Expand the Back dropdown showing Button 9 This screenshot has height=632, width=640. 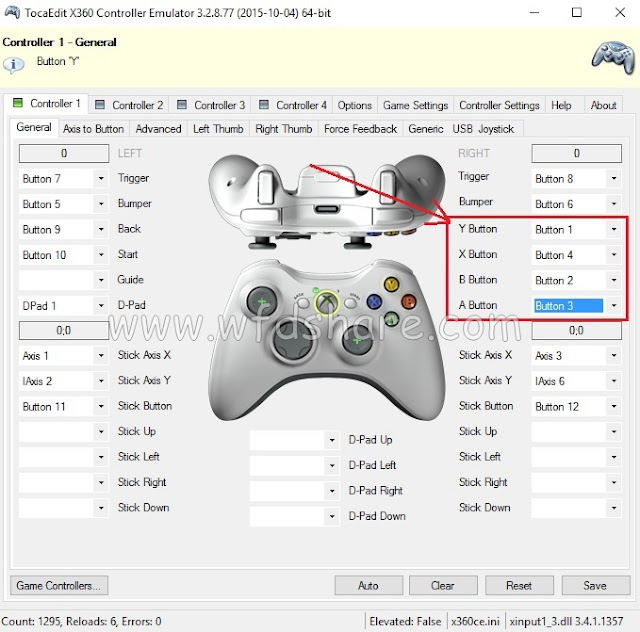click(x=64, y=229)
